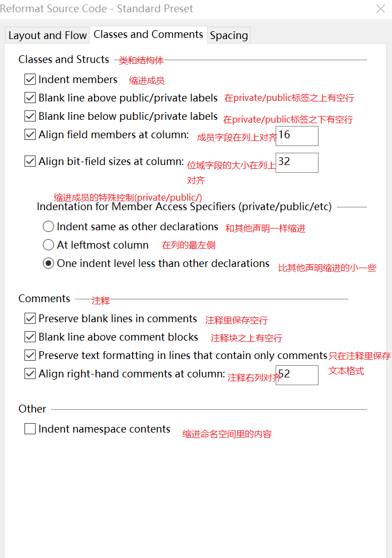Select One indent level less radio button
The width and height of the screenshot is (392, 558).
click(48, 264)
